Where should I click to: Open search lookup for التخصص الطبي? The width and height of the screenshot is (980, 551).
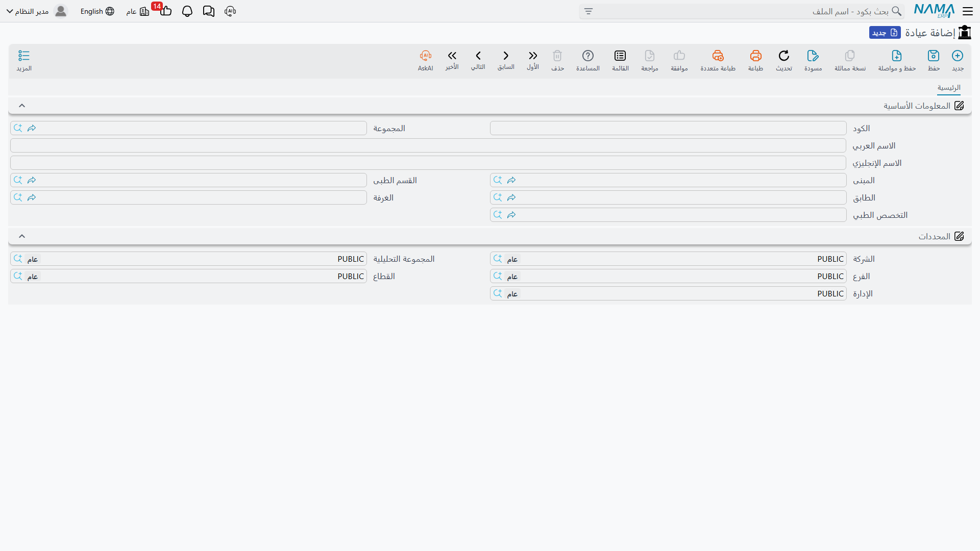[x=498, y=215]
